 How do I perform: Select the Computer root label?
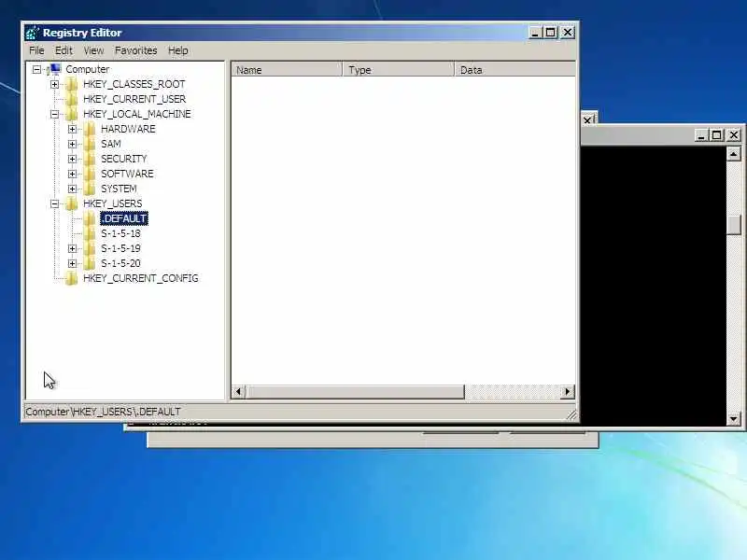87,69
